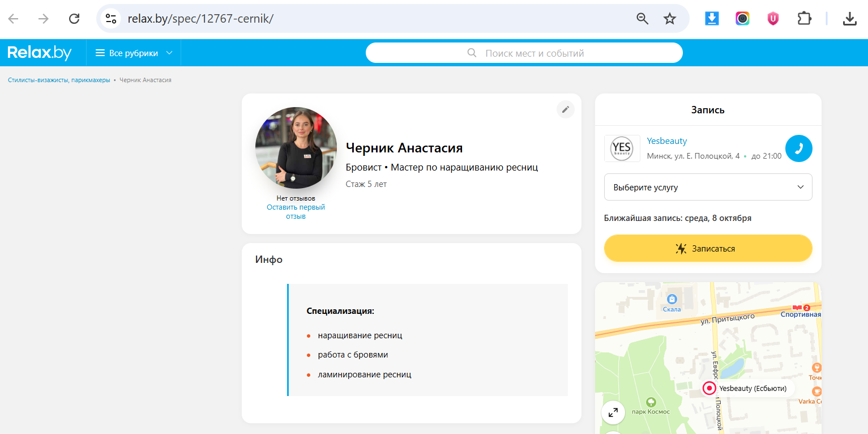Click the Черник Анастасия heading
This screenshot has width=868, height=434.
tap(404, 148)
